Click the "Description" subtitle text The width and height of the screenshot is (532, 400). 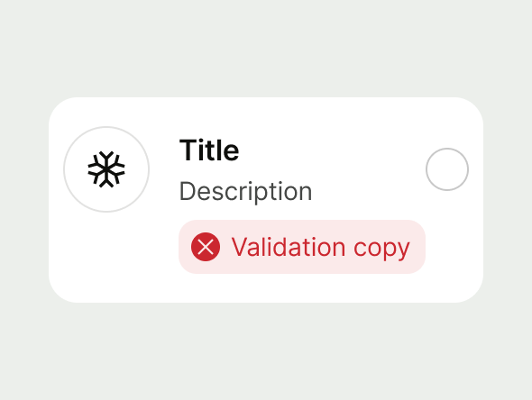[245, 192]
